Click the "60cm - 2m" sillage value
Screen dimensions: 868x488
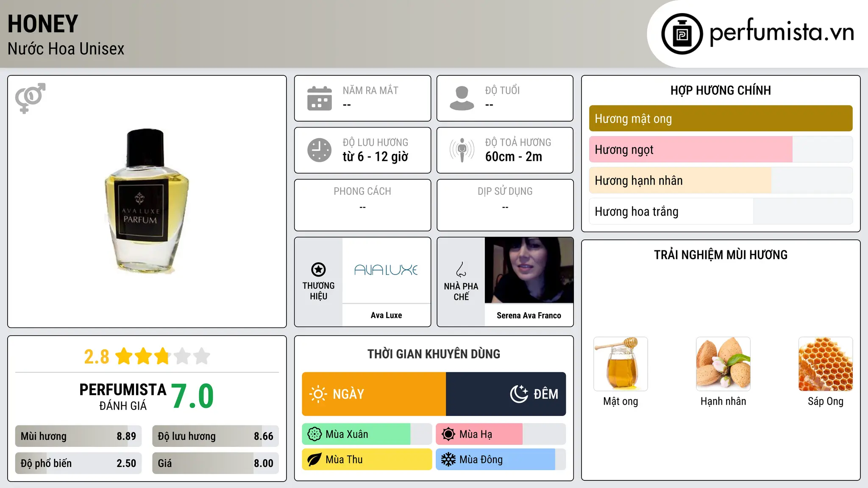513,157
